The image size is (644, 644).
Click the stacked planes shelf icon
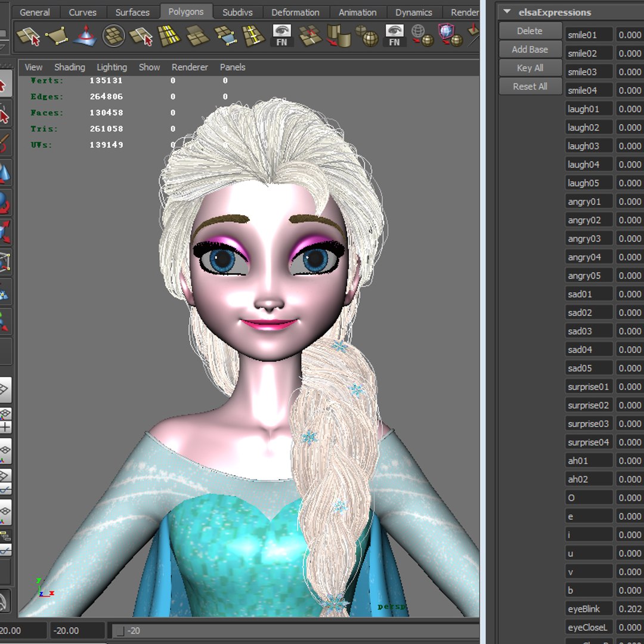click(197, 36)
